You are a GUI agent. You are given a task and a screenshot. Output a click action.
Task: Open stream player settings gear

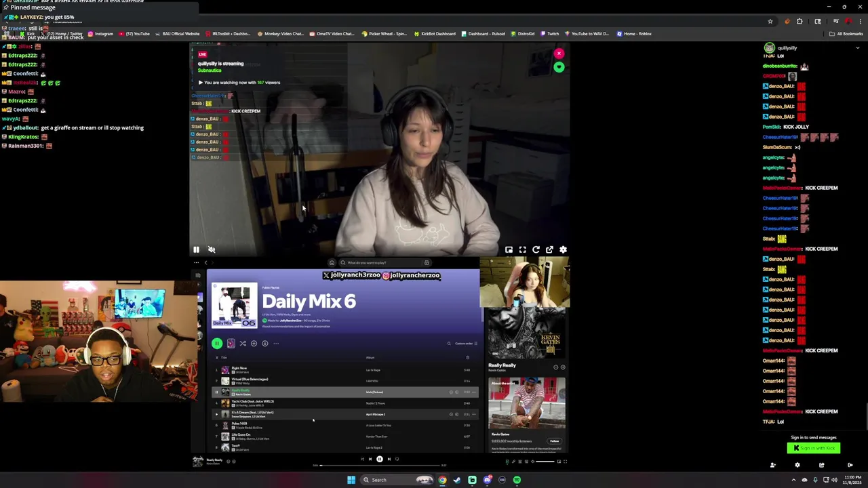[563, 249]
